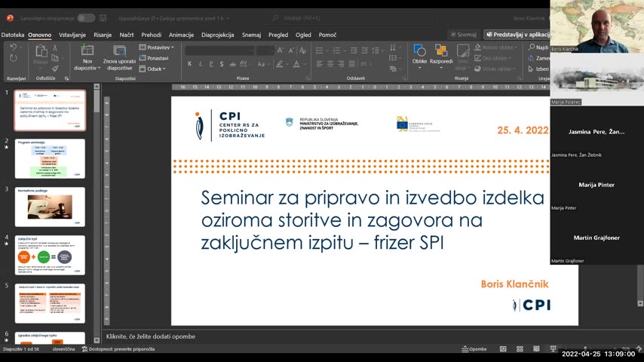The width and height of the screenshot is (644, 362).
Task: Click the Ponastavi reset button
Action: 154,58
